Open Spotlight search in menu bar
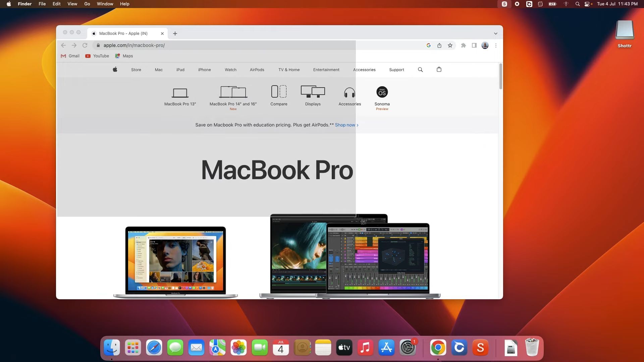The width and height of the screenshot is (644, 362). point(577,4)
